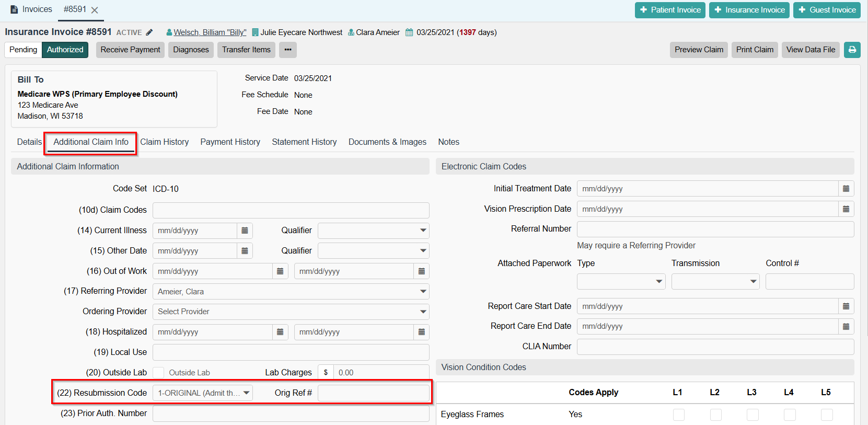Check the Outside Lab checkbox
This screenshot has width=868, height=425.
(158, 373)
